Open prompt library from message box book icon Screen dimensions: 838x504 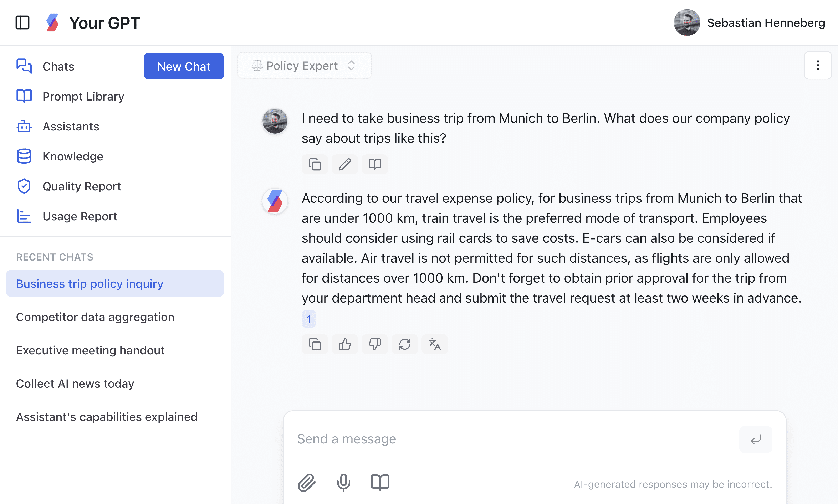point(380,482)
